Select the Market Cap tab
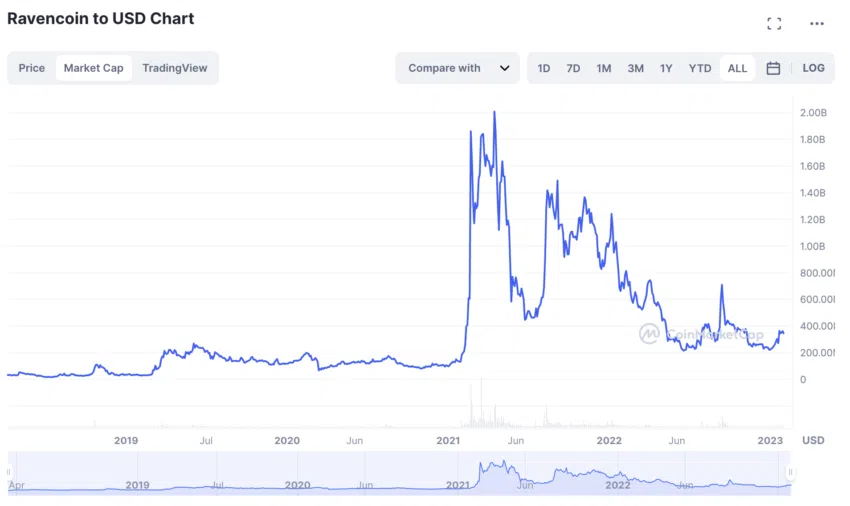Image resolution: width=850 pixels, height=506 pixels. [x=94, y=68]
